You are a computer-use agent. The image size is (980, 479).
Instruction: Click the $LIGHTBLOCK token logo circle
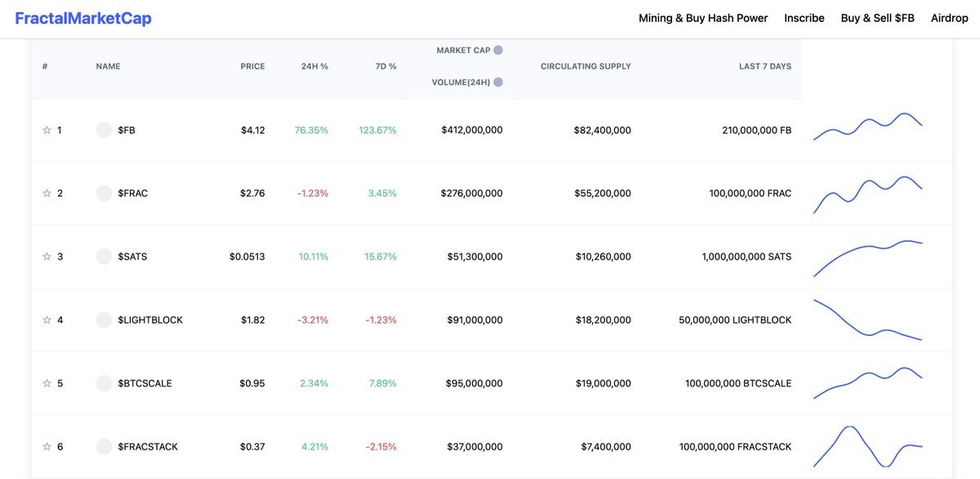click(x=104, y=320)
